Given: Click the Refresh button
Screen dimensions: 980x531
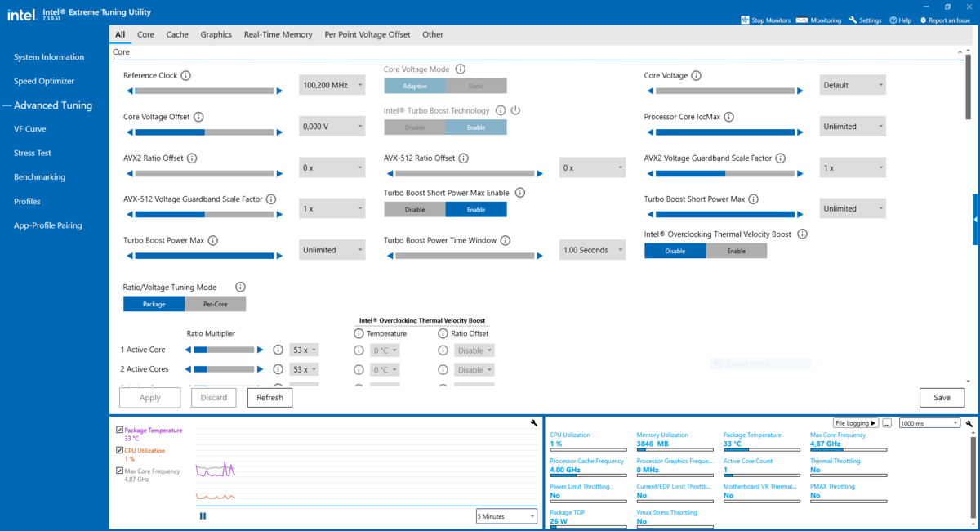Looking at the screenshot, I should 269,398.
